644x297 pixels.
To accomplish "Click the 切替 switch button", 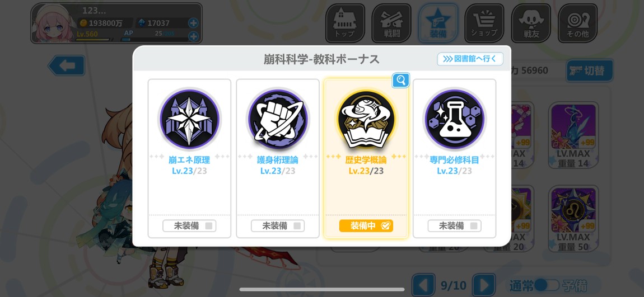I will coord(590,70).
